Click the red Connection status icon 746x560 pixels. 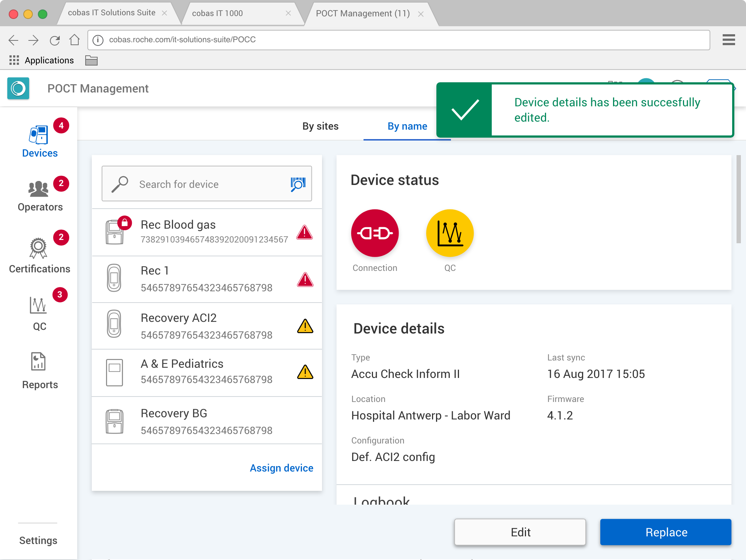click(x=374, y=233)
